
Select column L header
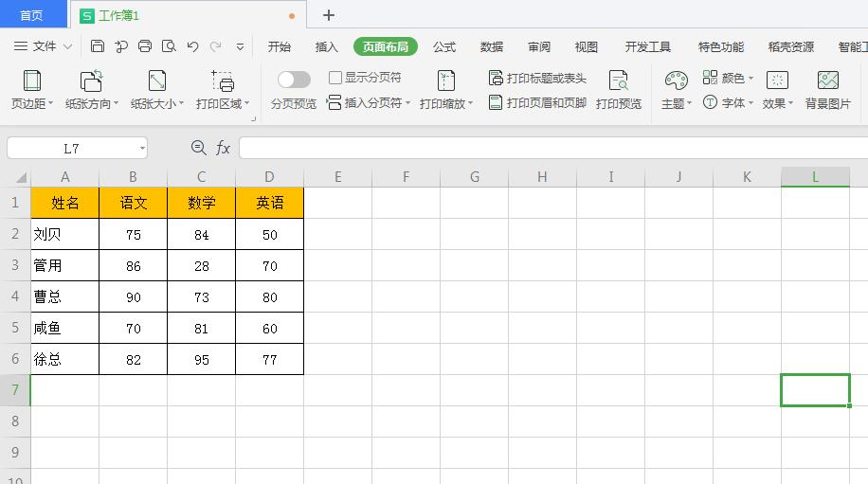point(815,177)
